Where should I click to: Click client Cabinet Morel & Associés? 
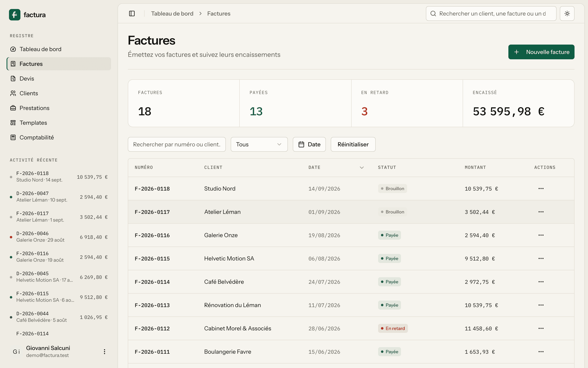tap(237, 329)
